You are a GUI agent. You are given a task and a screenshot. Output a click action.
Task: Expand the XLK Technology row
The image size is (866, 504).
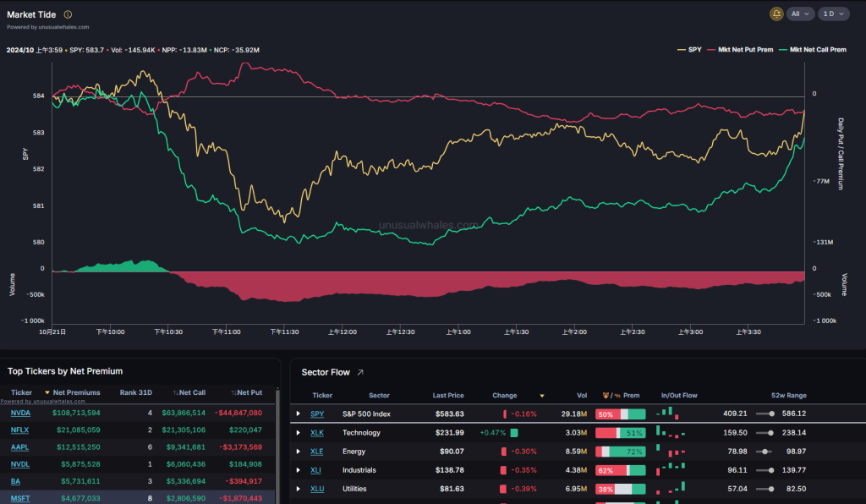(x=298, y=432)
